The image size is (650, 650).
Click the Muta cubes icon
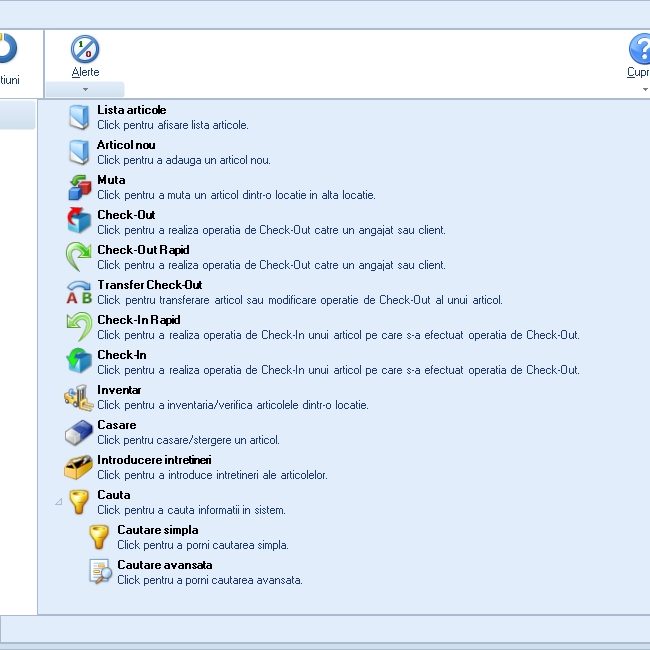click(x=79, y=187)
